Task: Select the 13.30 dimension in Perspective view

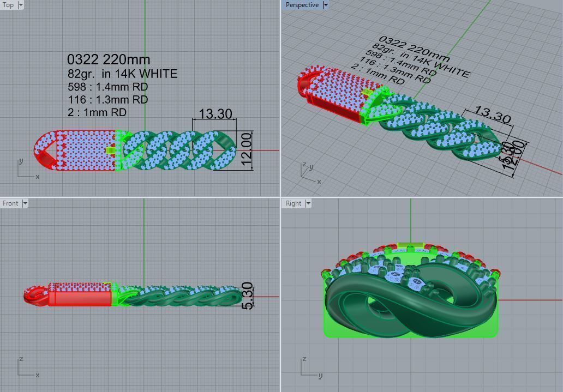Action: coord(492,114)
